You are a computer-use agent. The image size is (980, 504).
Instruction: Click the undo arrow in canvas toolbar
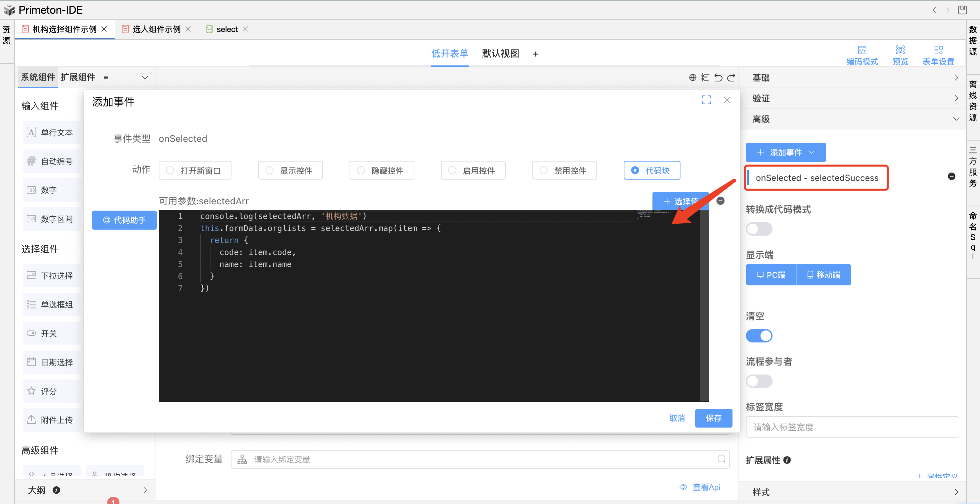718,78
